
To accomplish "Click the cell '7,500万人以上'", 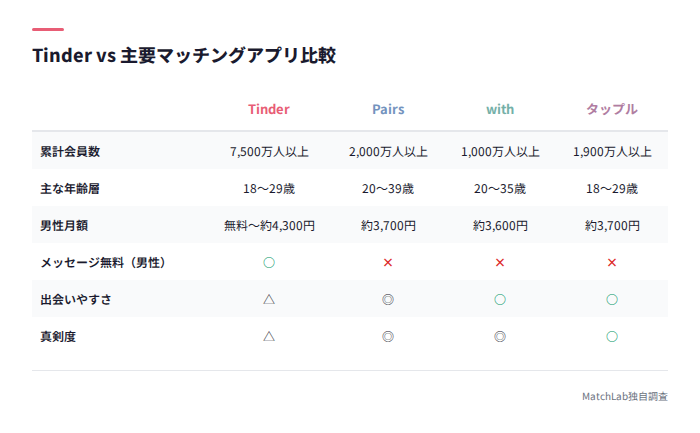I will (269, 152).
